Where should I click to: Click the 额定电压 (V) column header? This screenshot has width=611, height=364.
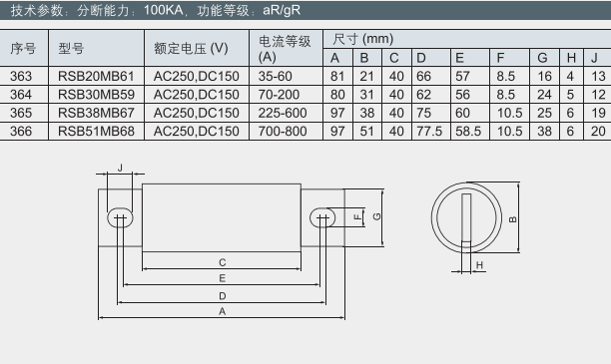197,48
